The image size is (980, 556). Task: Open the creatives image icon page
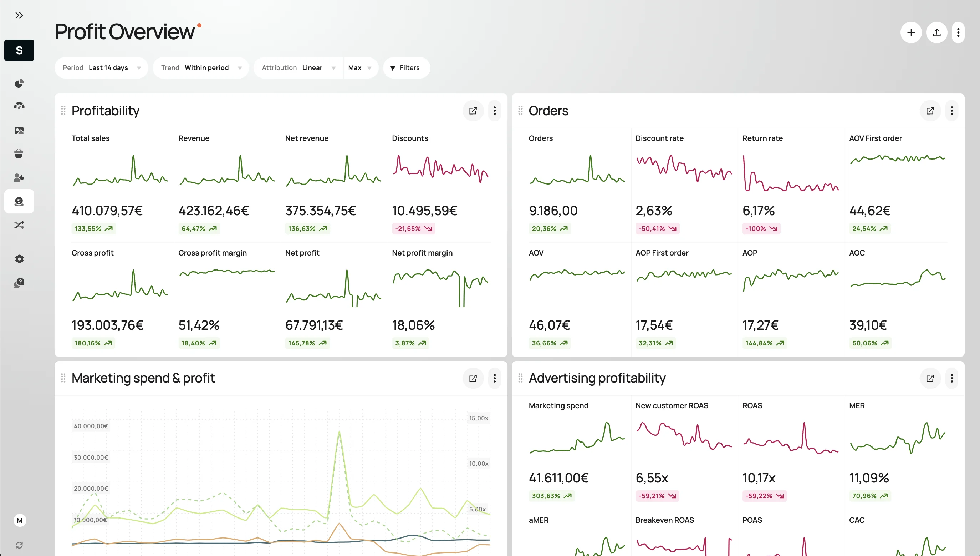click(19, 131)
